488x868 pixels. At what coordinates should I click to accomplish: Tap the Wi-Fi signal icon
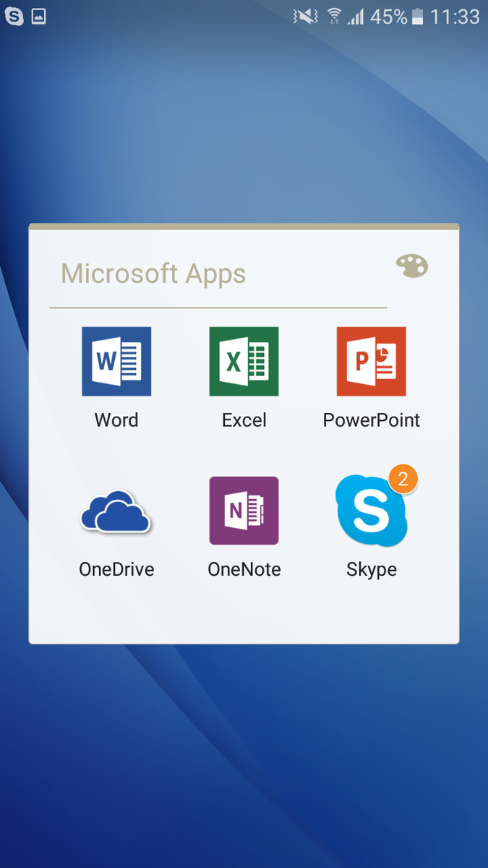pos(334,16)
